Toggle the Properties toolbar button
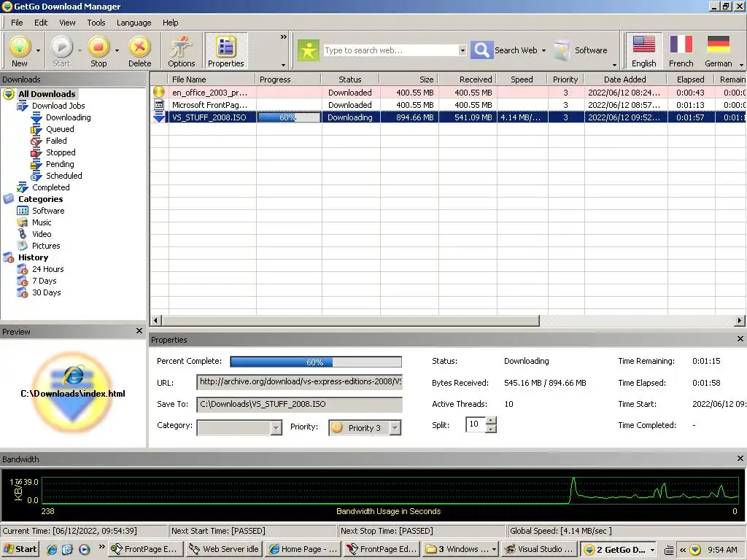Viewport: 747px width, 560px height. tap(226, 51)
